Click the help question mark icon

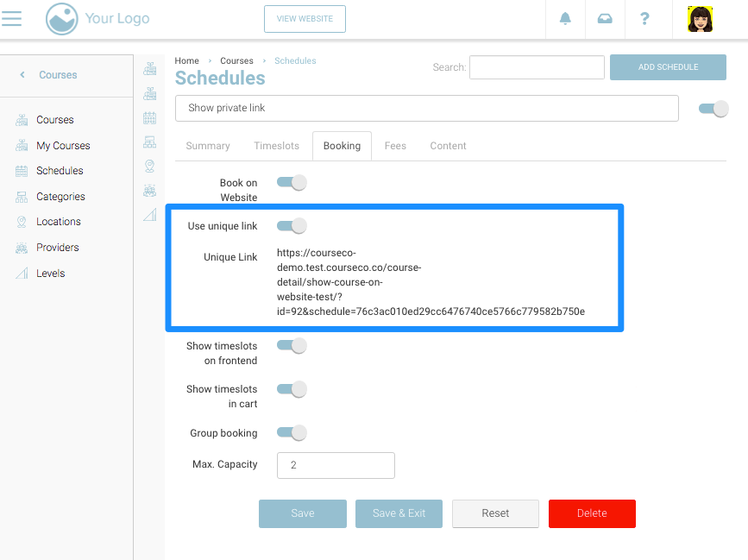coord(644,19)
